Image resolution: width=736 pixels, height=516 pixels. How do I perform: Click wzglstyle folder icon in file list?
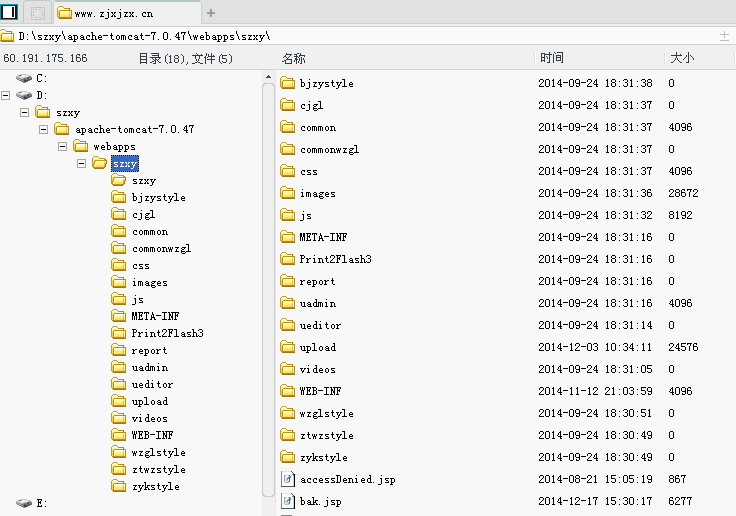(287, 413)
